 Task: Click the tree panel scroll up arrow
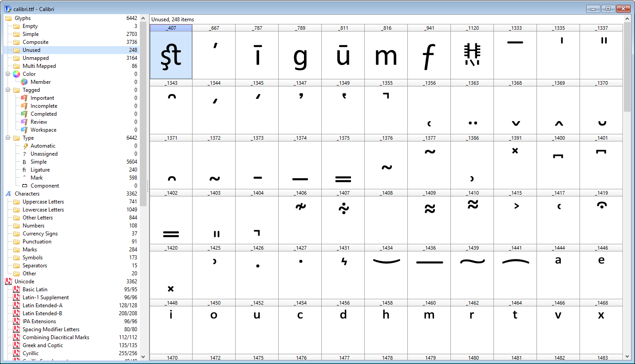click(143, 18)
